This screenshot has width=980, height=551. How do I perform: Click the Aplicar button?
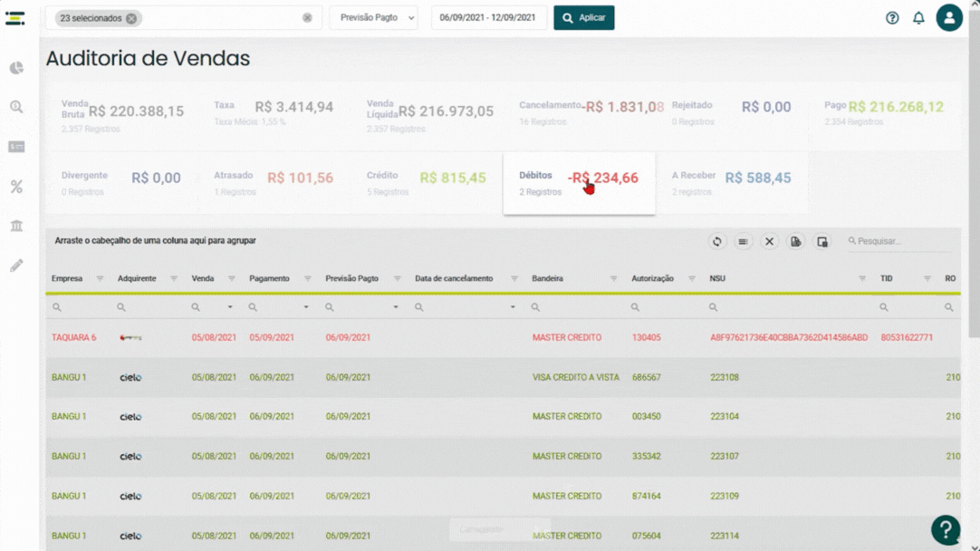[584, 17]
